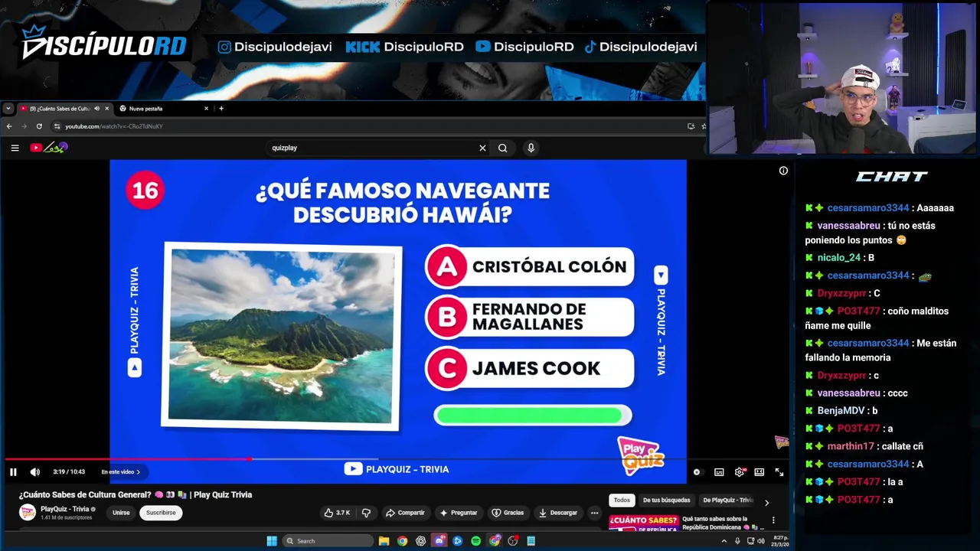Viewport: 980px width, 551px height.
Task: Show hidden system tray icons
Action: (724, 541)
